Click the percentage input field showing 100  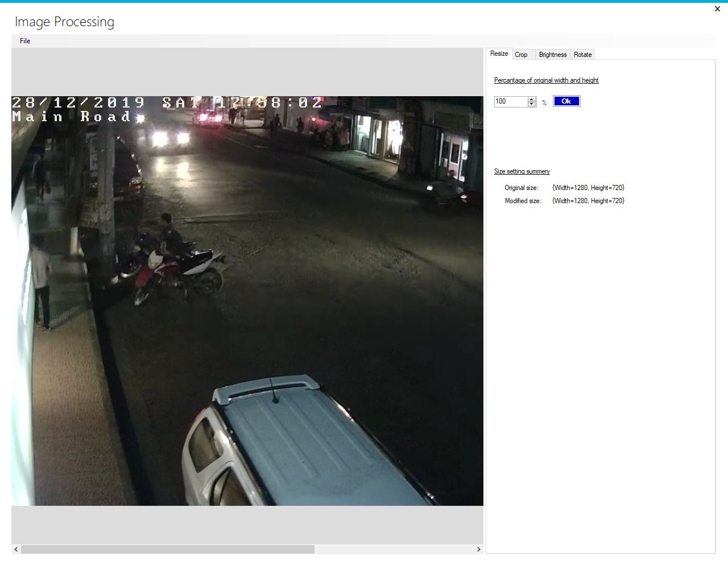point(511,101)
